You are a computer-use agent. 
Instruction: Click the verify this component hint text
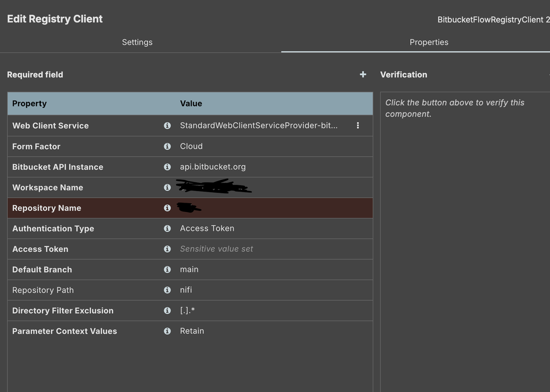click(455, 108)
